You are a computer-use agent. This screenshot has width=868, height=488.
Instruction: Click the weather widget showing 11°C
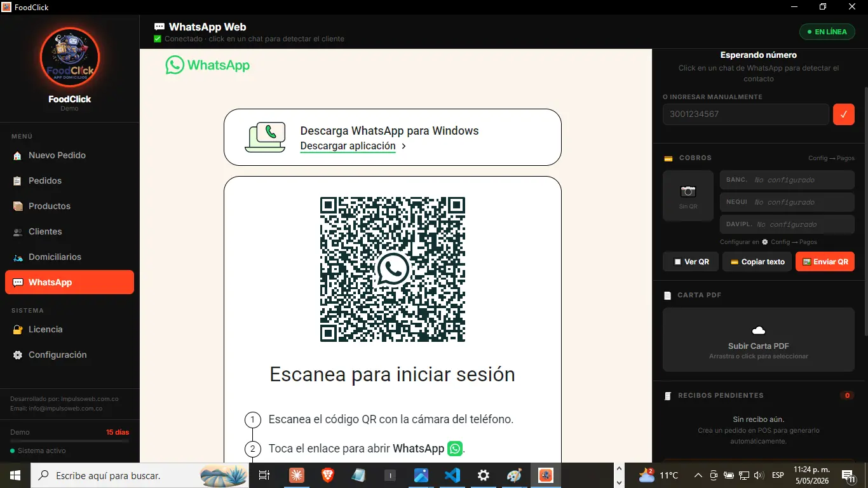point(659,475)
